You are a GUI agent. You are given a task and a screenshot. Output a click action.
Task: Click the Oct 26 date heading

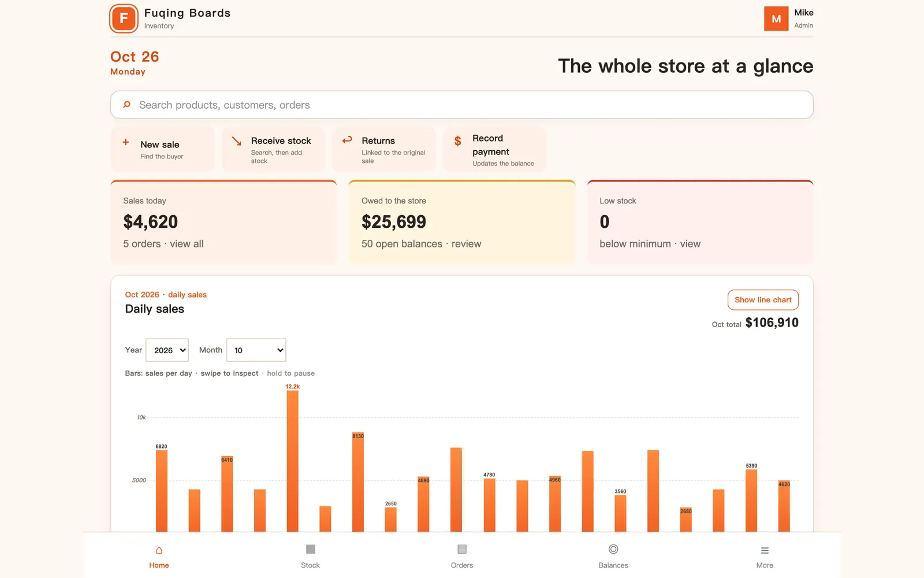[x=135, y=57]
